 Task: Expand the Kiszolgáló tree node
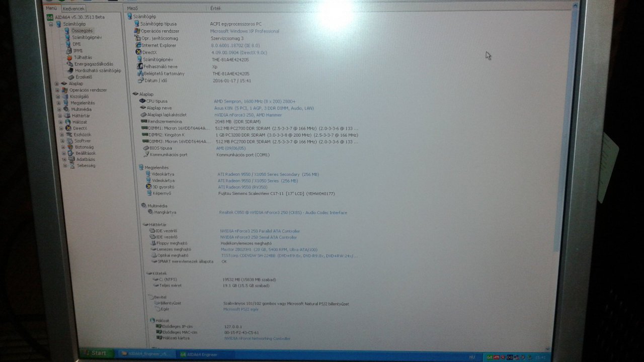[x=58, y=97]
